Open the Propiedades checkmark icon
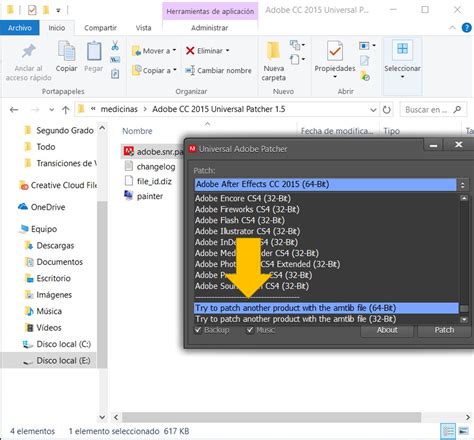Viewport: 474px width, 440px height. coord(335,51)
